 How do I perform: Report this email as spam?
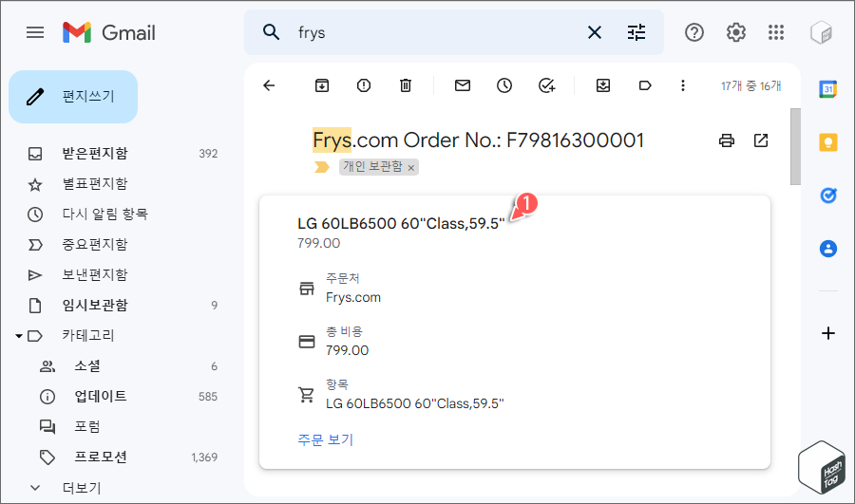coord(364,85)
